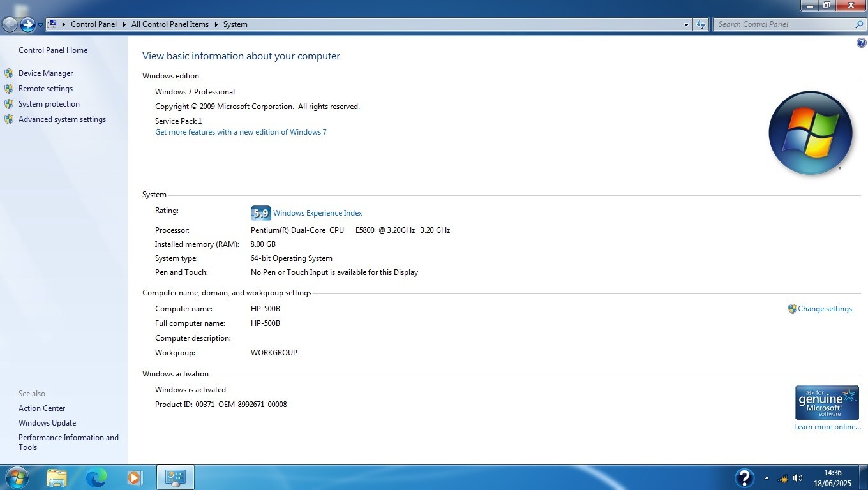Click the Product ID 00371-OEM-8992671-00008 text

click(221, 405)
